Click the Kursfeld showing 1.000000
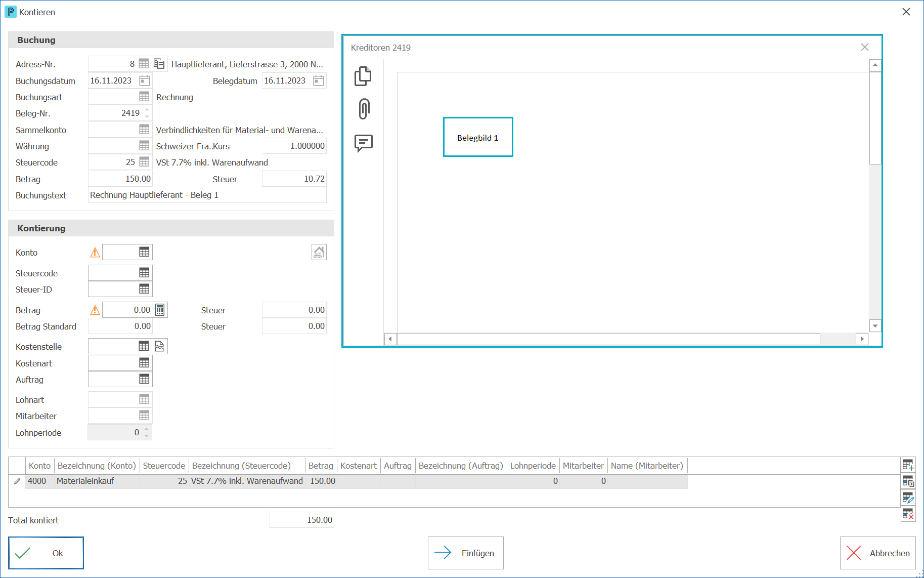924x578 pixels. click(294, 146)
